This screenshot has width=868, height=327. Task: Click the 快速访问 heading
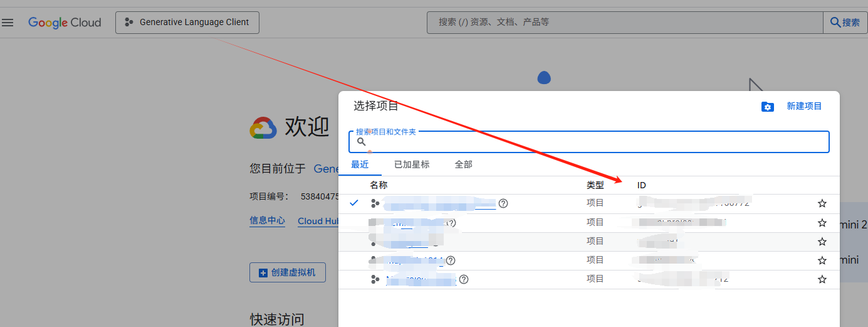coord(277,319)
